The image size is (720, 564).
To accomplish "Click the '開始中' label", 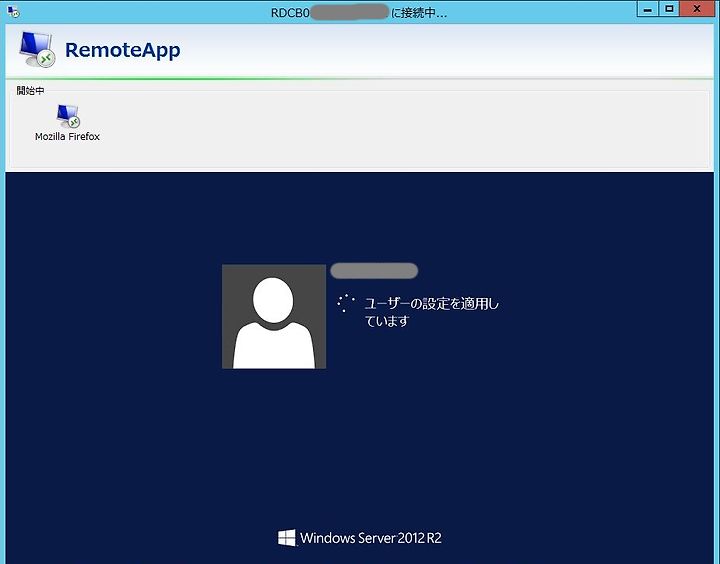I will (x=30, y=90).
